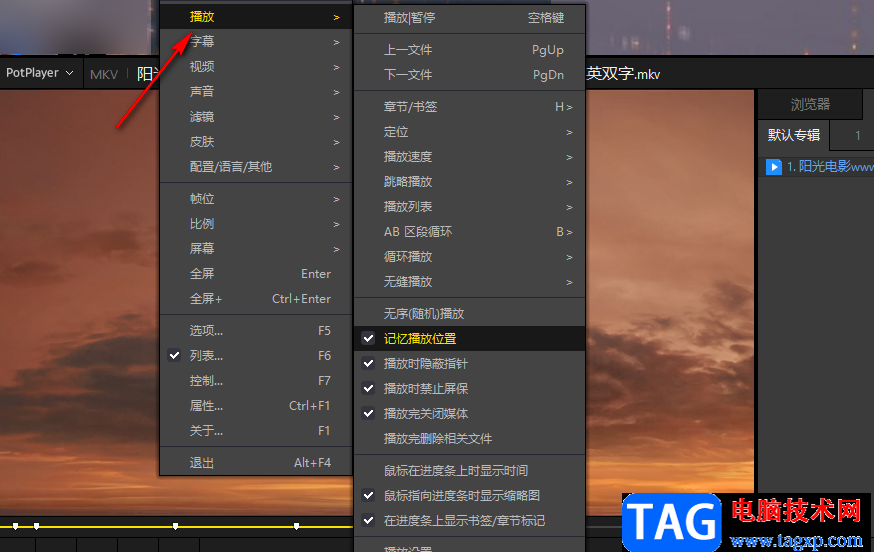Open 选项... F5 preferences
The height and width of the screenshot is (552, 874).
(x=256, y=331)
